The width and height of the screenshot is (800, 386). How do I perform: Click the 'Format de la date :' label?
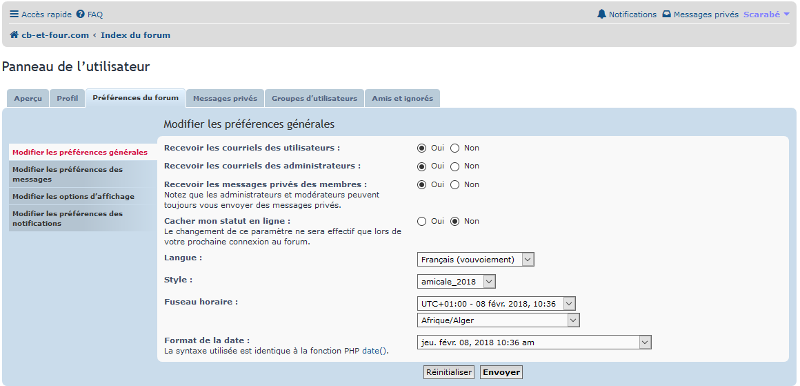pos(207,340)
